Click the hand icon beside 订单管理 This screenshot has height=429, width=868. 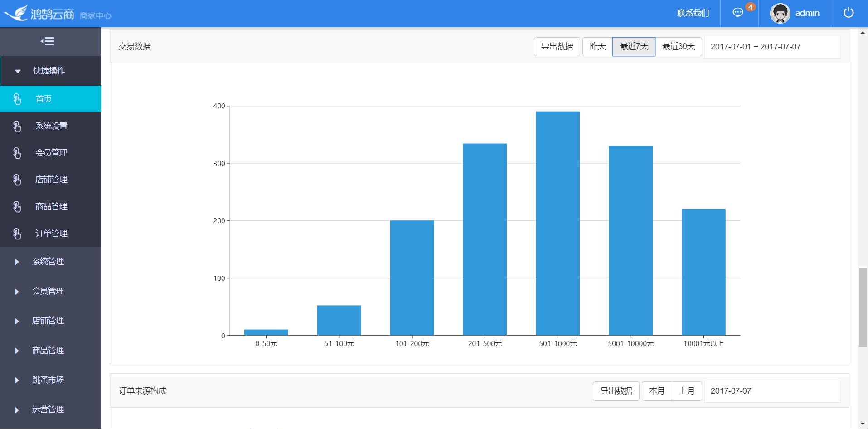pyautogui.click(x=17, y=234)
